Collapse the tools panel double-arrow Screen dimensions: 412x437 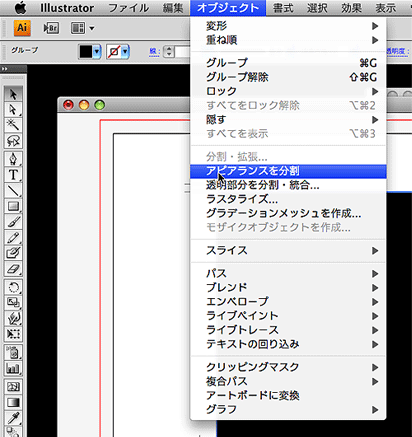(4, 69)
